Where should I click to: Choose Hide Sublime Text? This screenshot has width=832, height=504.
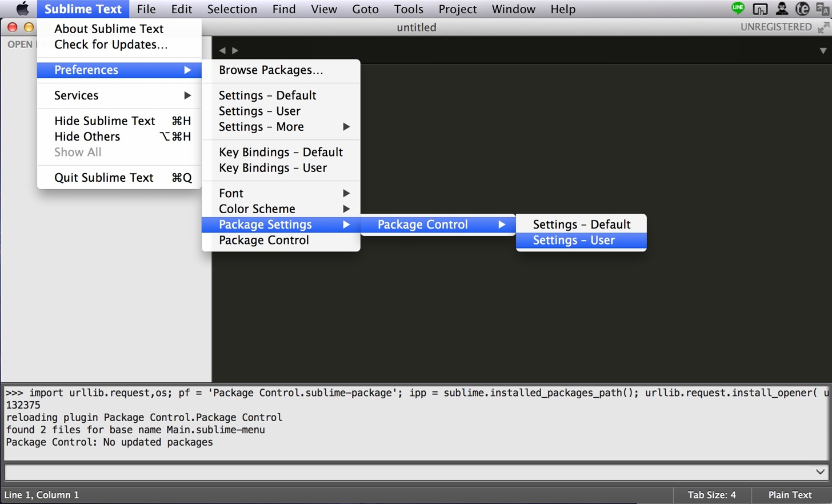tap(119, 121)
